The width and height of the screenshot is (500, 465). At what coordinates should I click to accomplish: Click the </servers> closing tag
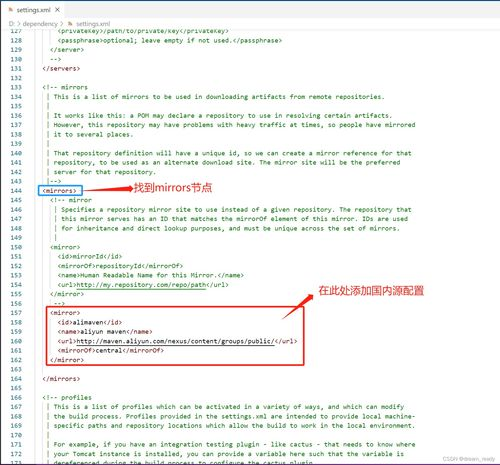tap(61, 68)
